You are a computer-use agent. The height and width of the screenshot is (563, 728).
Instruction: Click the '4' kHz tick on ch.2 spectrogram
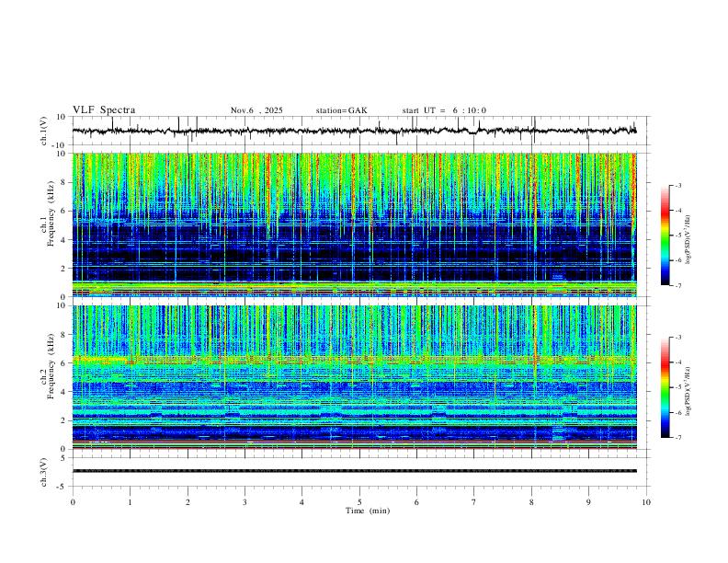pos(64,392)
